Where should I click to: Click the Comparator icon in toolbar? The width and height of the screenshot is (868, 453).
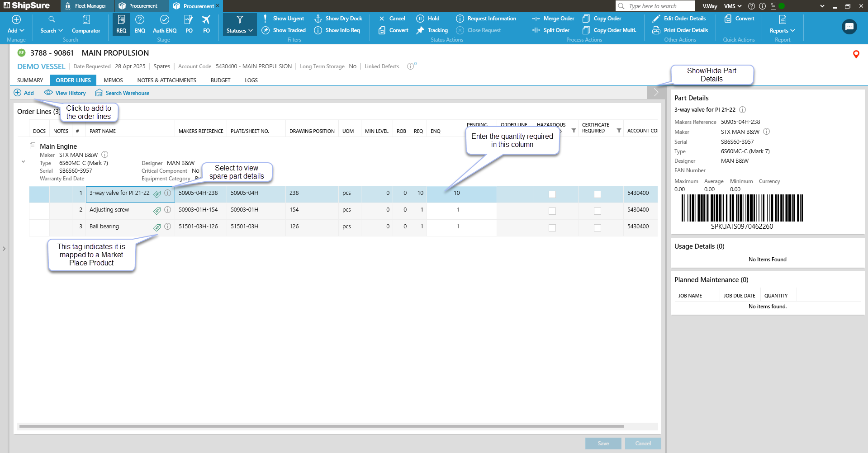(x=86, y=20)
